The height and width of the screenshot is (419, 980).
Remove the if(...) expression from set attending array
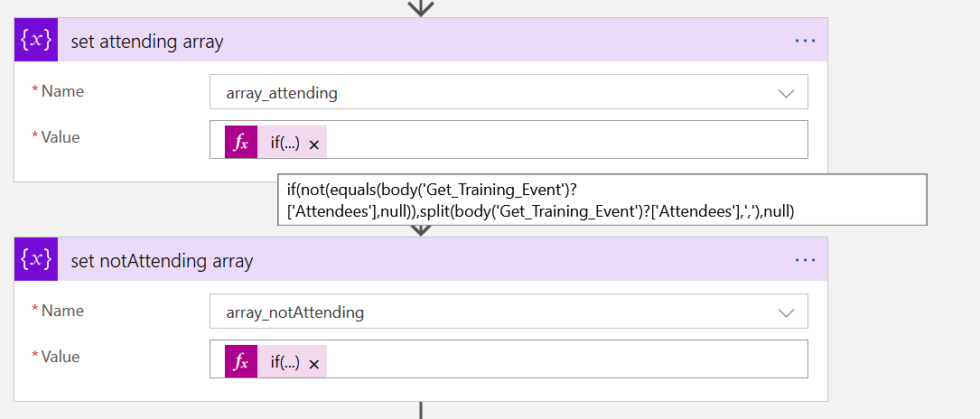click(x=313, y=144)
